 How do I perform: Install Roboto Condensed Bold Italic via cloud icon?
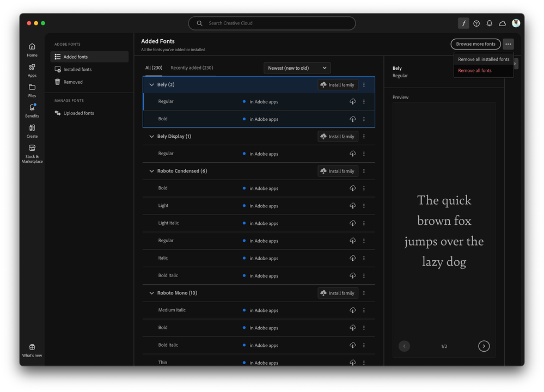352,275
